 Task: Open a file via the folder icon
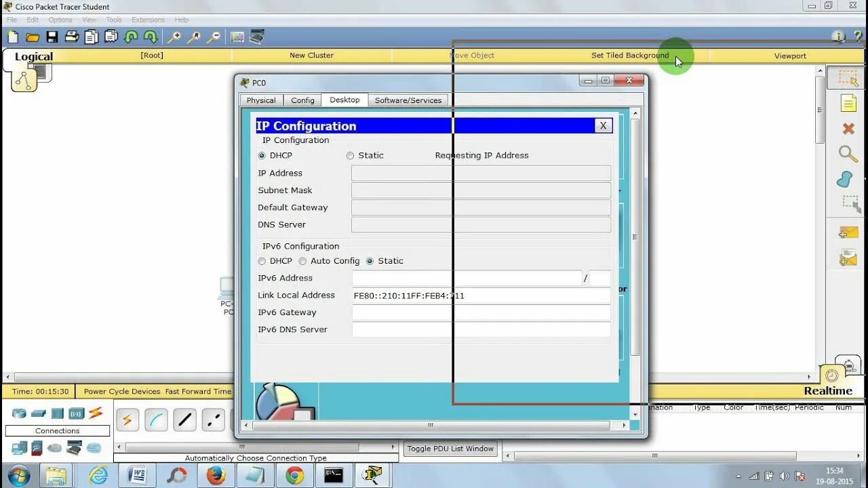[32, 37]
